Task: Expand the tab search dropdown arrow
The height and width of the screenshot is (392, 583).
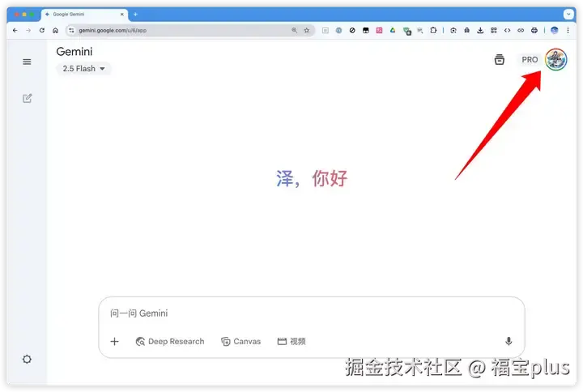Action: click(568, 14)
